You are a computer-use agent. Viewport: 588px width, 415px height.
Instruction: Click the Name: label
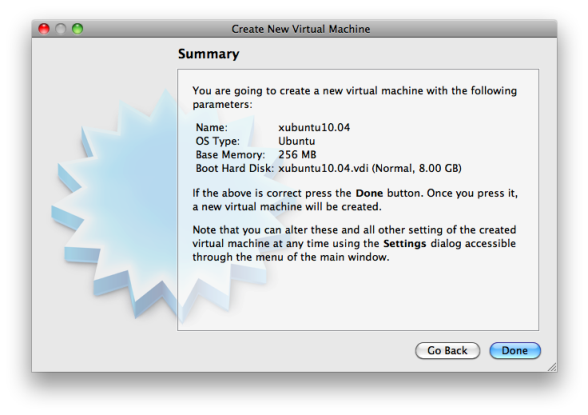(212, 127)
